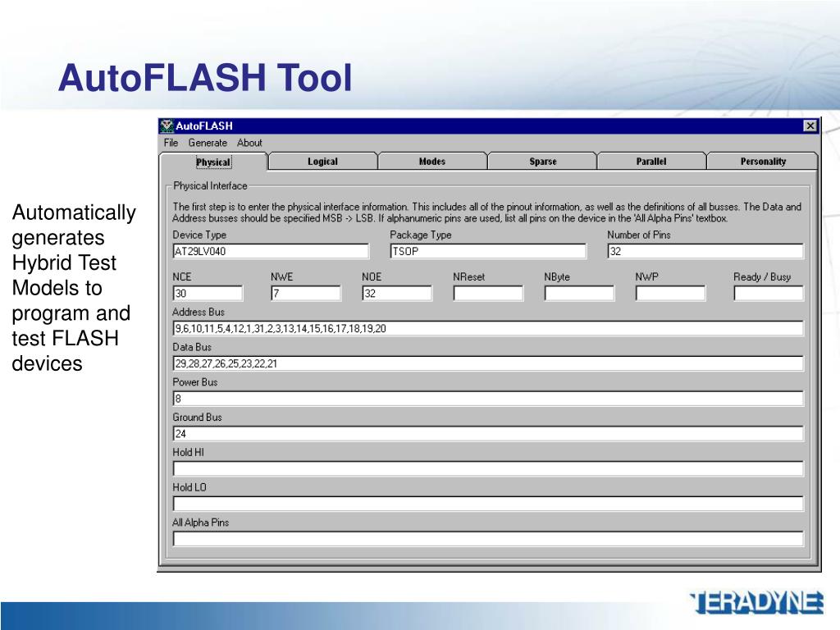The image size is (840, 630).
Task: Click the Ground Bus input field
Action: (x=488, y=434)
